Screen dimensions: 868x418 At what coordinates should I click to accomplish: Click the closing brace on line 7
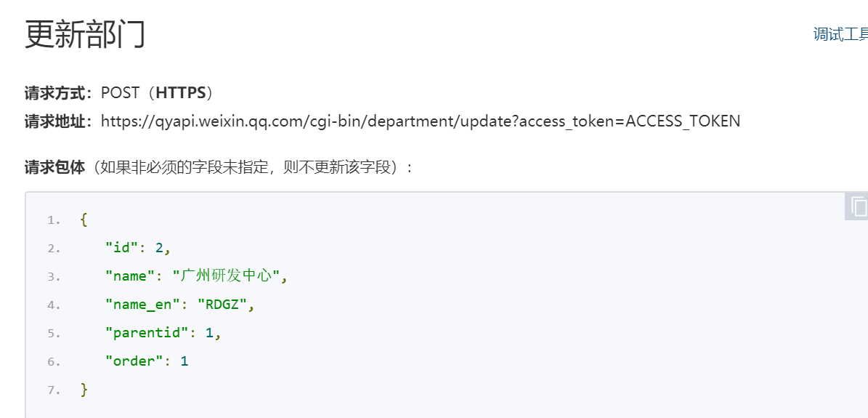tap(84, 390)
